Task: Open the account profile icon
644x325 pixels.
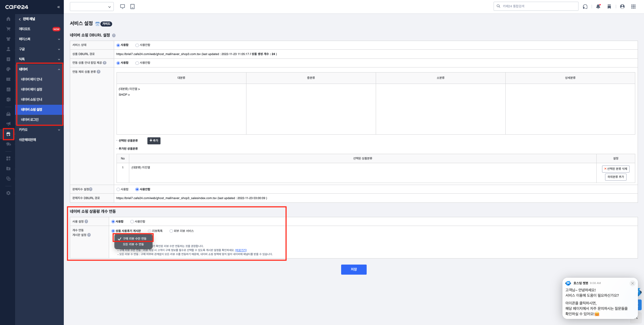Action: (x=622, y=6)
